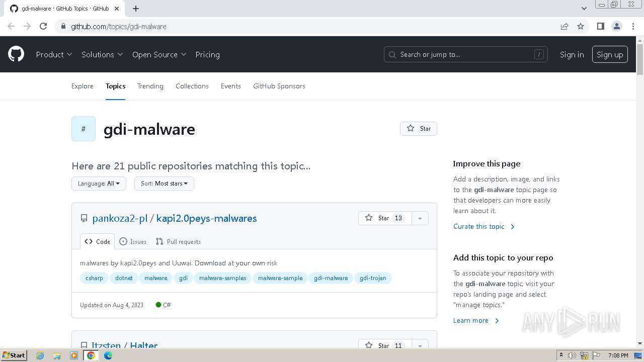Open the Halter repository link
The height and width of the screenshot is (362, 644).
pos(144,345)
